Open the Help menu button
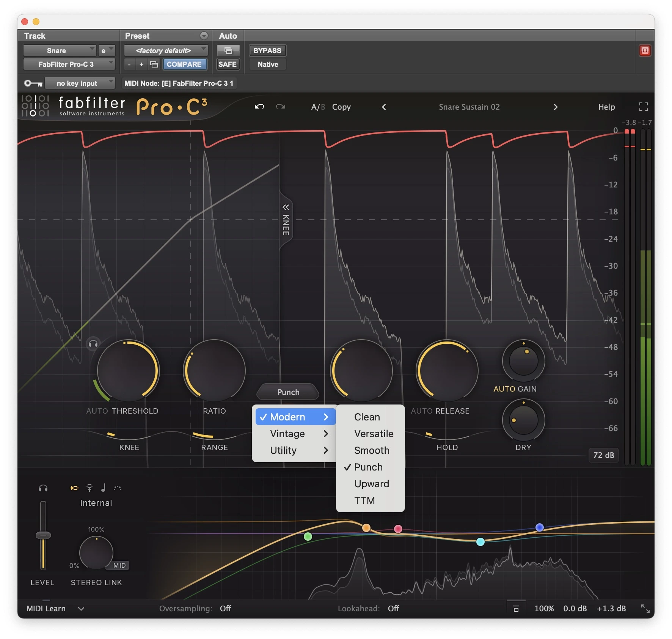Image resolution: width=672 pixels, height=639 pixels. tap(606, 107)
